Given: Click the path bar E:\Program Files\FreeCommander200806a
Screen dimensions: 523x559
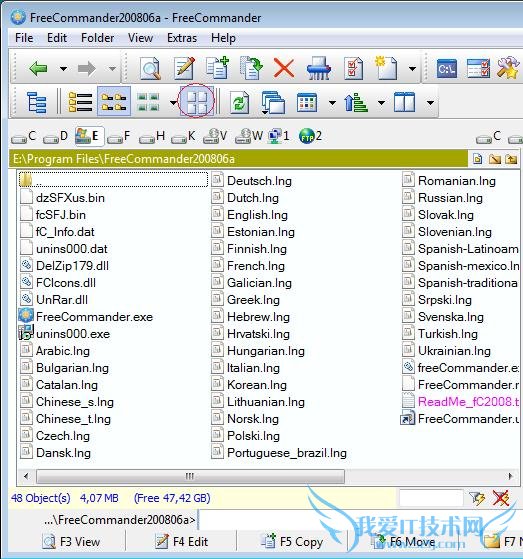Looking at the screenshot, I should [x=238, y=159].
